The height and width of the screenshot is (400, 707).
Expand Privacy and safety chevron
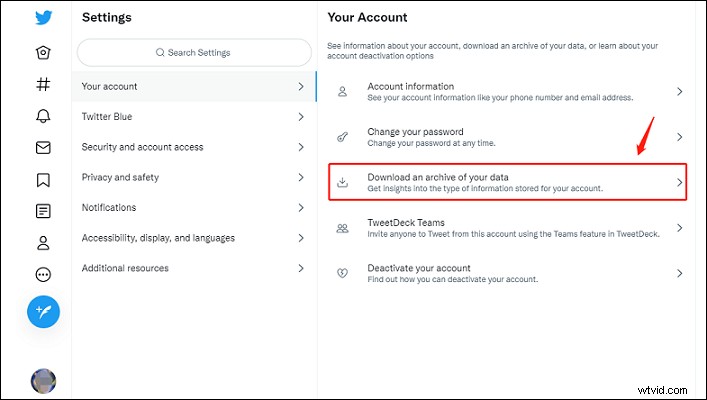[x=301, y=177]
